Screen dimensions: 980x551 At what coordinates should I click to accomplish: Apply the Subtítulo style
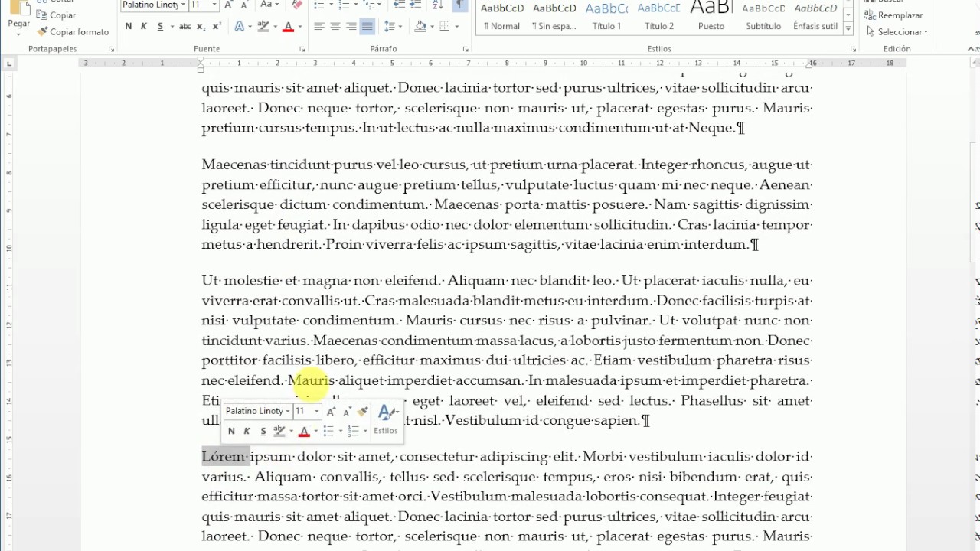[763, 18]
